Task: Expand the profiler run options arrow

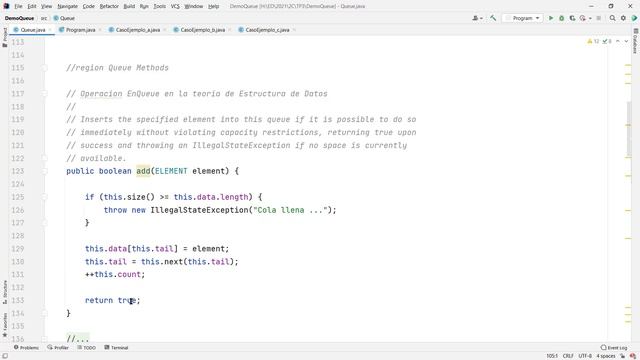Action: [590, 18]
